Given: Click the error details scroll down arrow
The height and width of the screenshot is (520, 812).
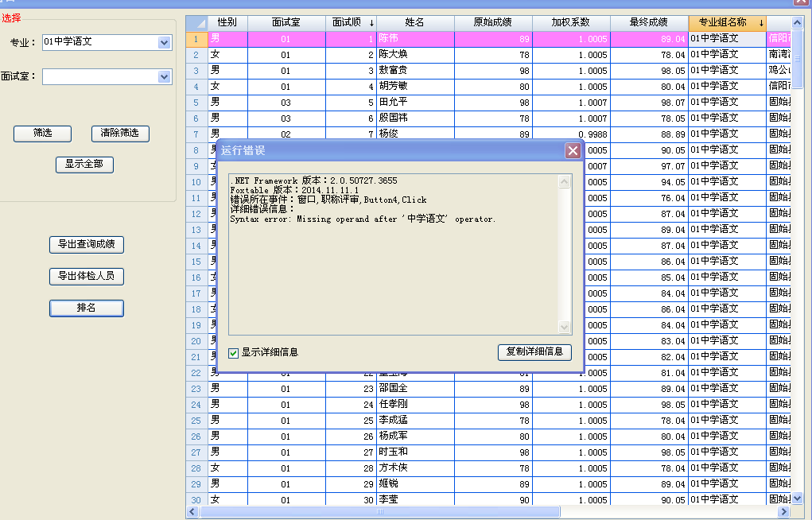Looking at the screenshot, I should [565, 327].
